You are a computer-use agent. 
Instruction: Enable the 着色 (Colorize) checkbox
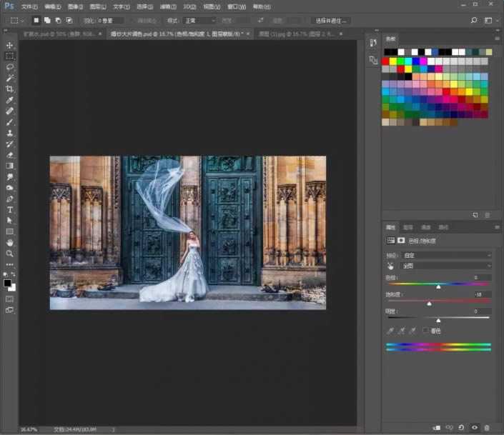425,331
